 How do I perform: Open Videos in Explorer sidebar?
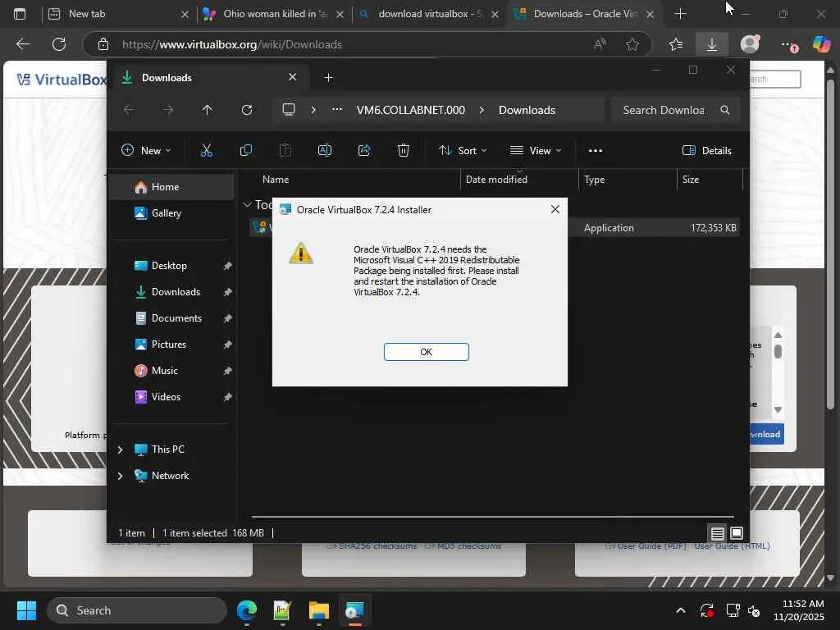click(x=171, y=397)
